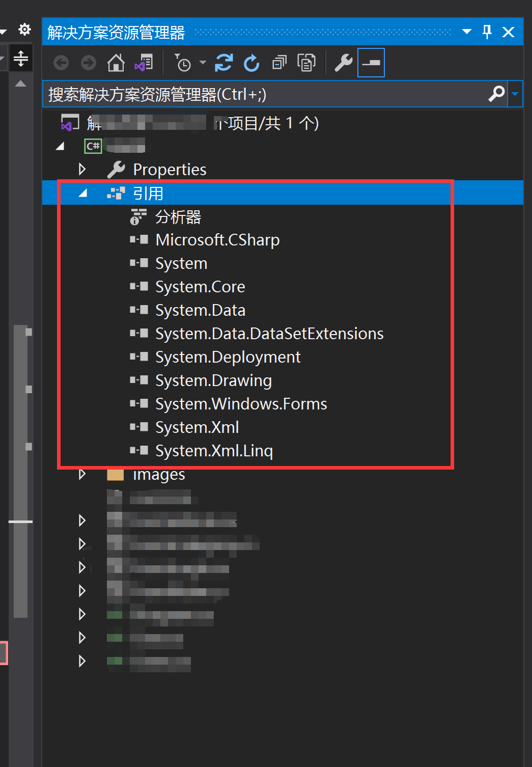Screen dimensions: 532x767
Task: Expand the images folder node
Action: (x=82, y=474)
